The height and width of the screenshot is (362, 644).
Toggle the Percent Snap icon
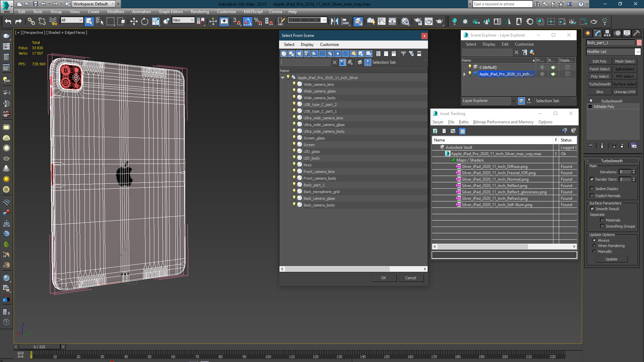coord(258,21)
